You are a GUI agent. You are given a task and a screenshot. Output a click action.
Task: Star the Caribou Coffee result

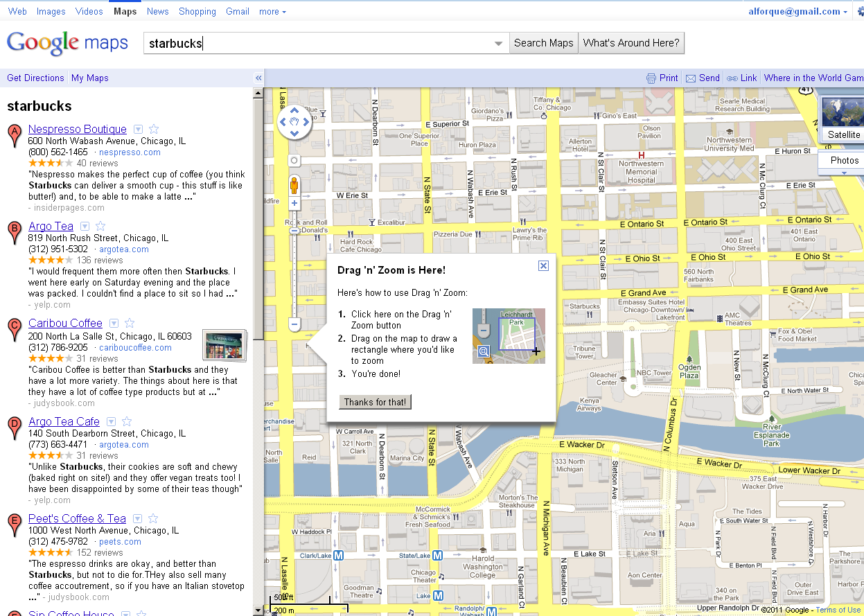pos(130,323)
